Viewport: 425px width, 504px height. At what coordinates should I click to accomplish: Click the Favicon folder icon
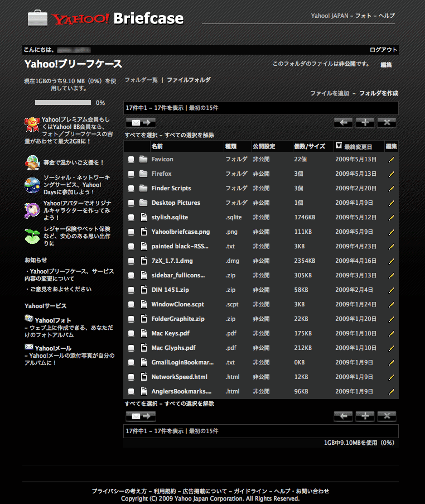click(x=143, y=159)
